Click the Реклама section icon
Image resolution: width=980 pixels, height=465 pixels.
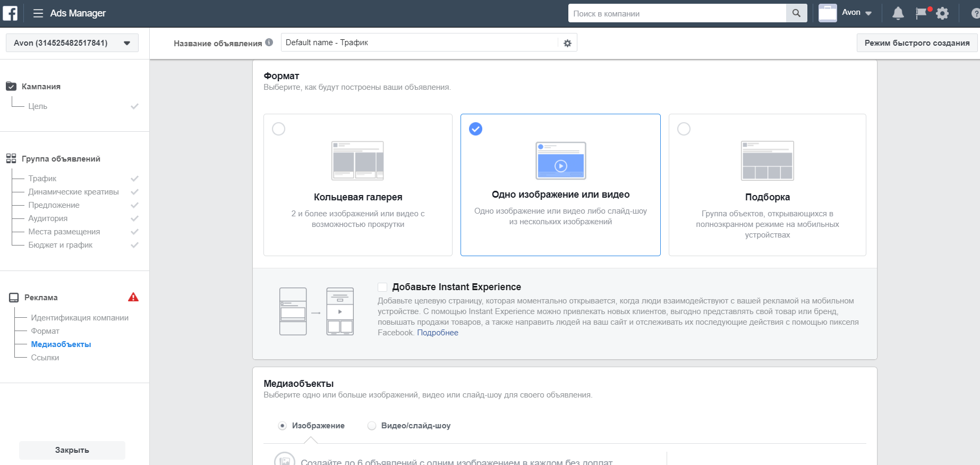coord(14,298)
